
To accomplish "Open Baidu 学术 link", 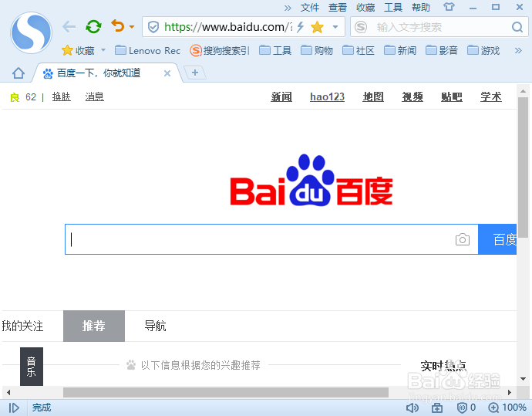I will [491, 96].
